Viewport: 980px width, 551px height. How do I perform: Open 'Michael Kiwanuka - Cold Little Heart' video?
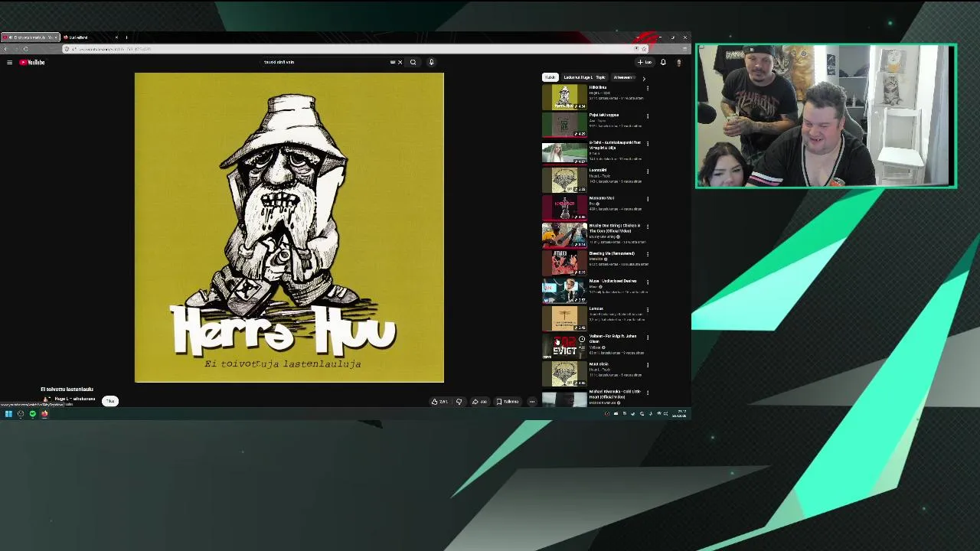(x=615, y=393)
